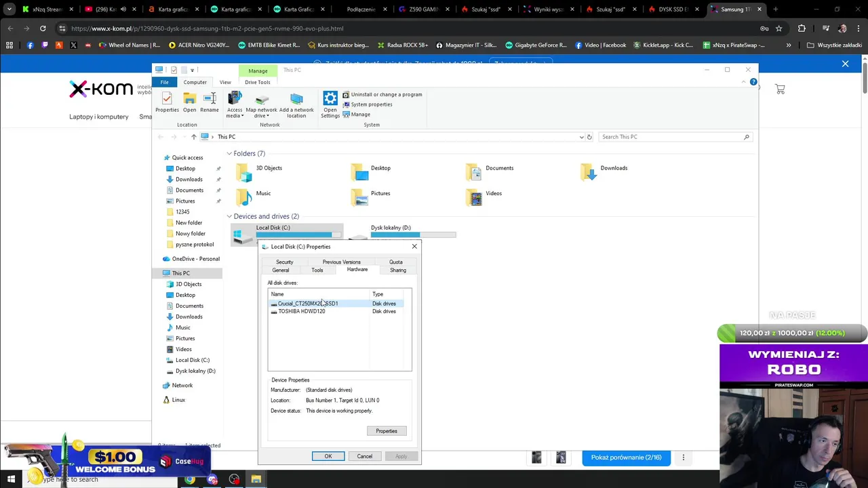The height and width of the screenshot is (488, 868).
Task: Select Linux in the navigation pane
Action: [178, 400]
